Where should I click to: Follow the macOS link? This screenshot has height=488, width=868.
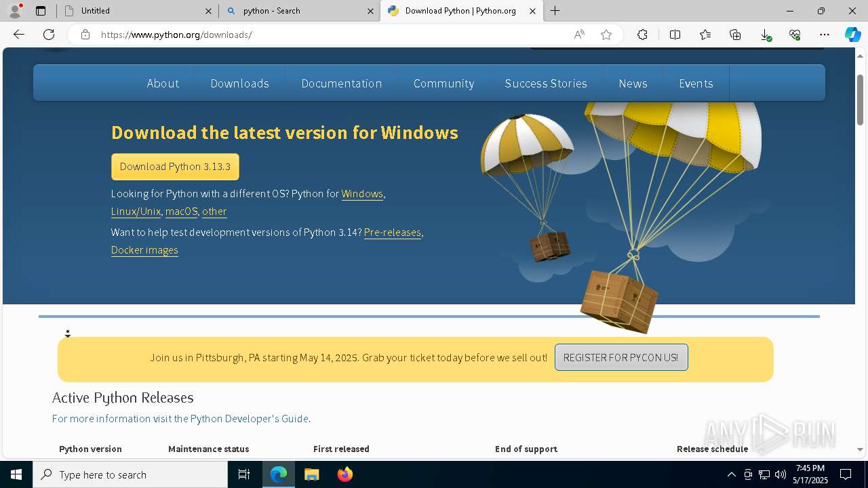point(181,211)
